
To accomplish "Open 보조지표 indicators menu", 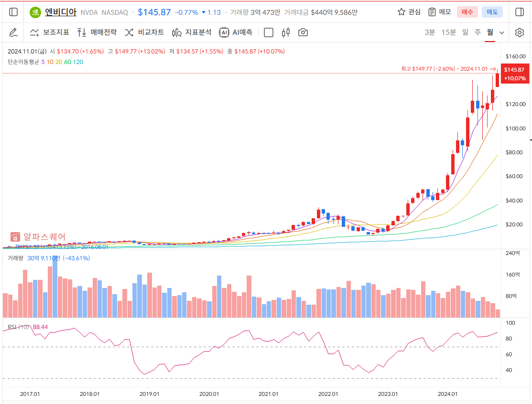I will pos(50,32).
